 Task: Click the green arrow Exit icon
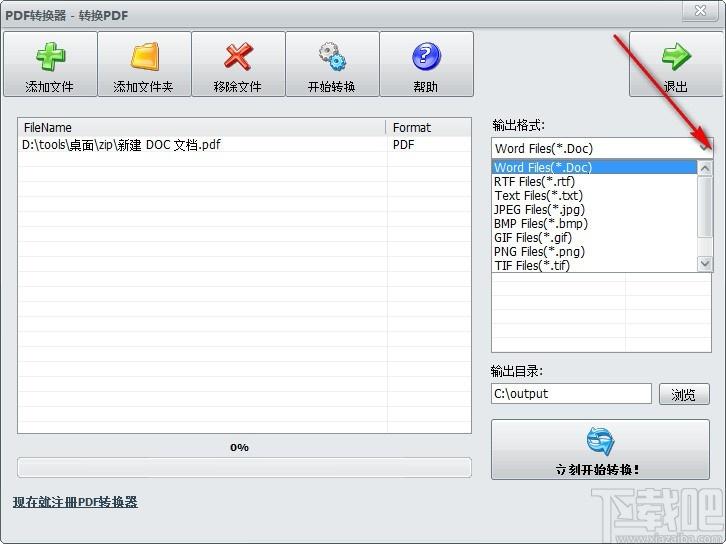coord(676,56)
